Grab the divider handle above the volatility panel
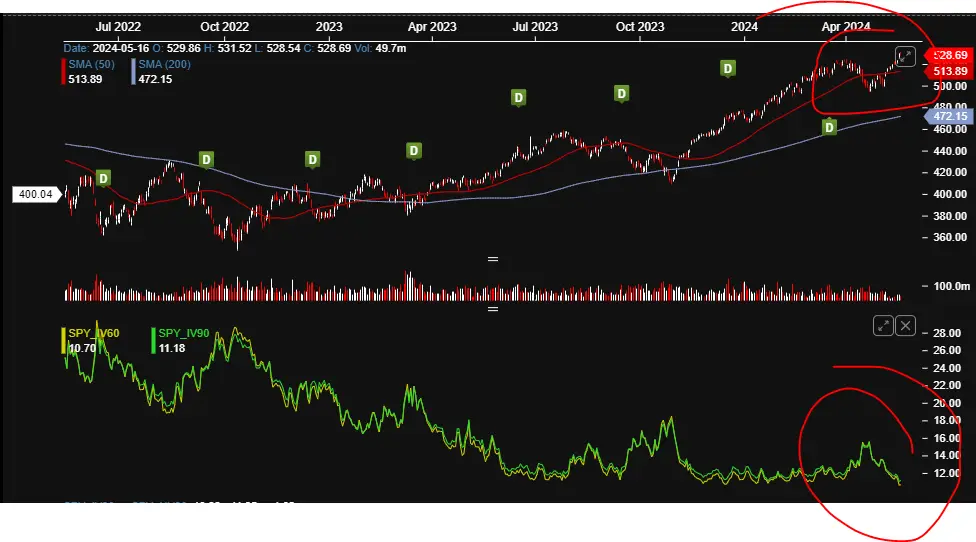The width and height of the screenshot is (976, 542). tap(493, 309)
